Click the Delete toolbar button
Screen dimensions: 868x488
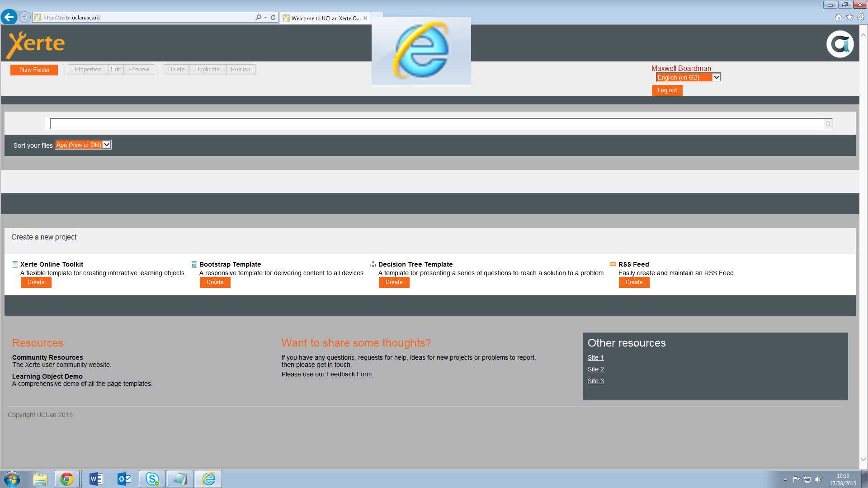pyautogui.click(x=176, y=69)
